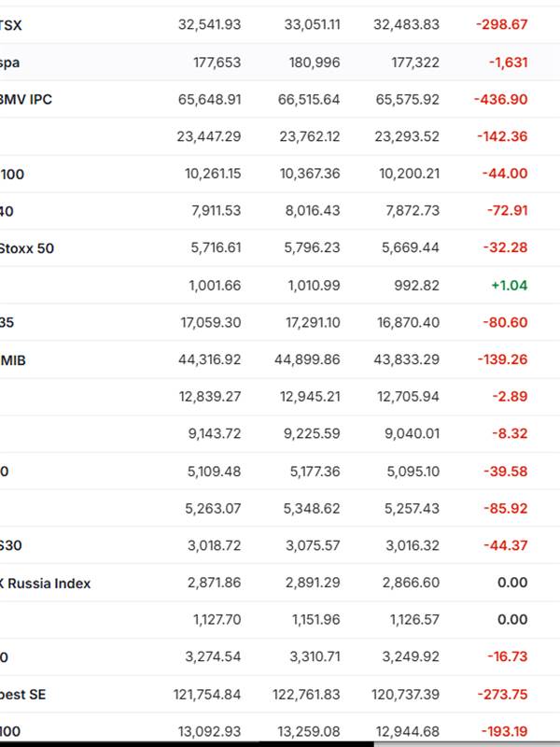
Task: Select the red change value -298.67
Action: pyautogui.click(x=502, y=24)
